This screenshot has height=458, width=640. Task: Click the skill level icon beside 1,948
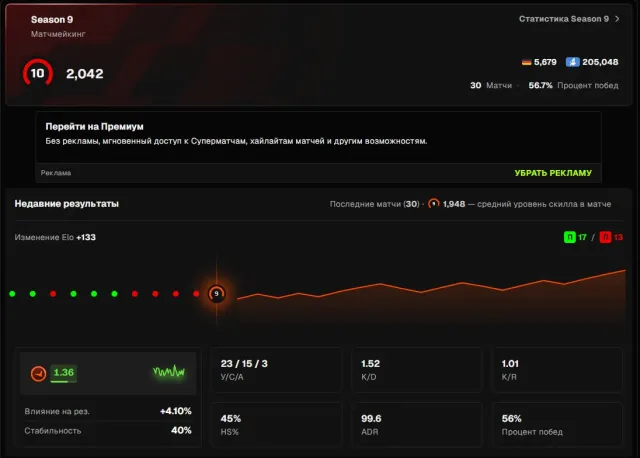(x=434, y=203)
